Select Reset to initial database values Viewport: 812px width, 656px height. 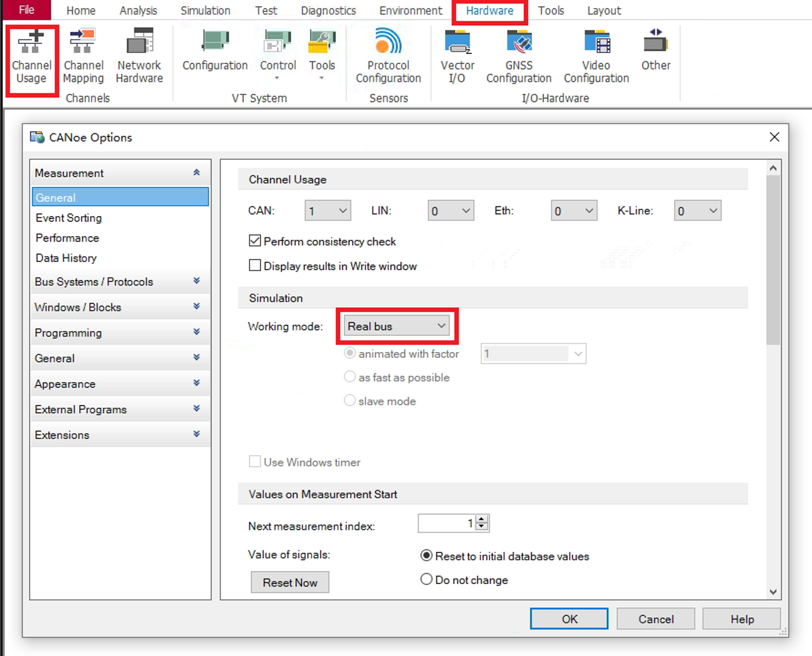click(x=426, y=556)
